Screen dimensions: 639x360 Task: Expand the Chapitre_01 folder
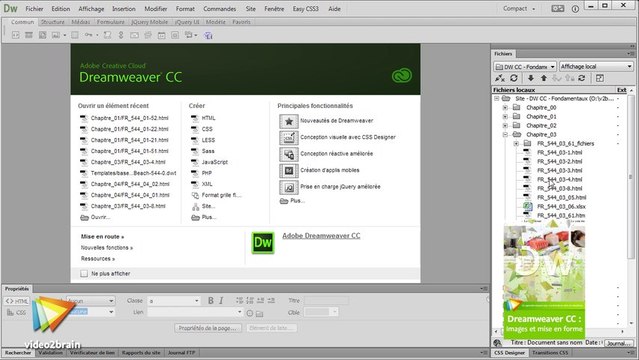tap(505, 117)
